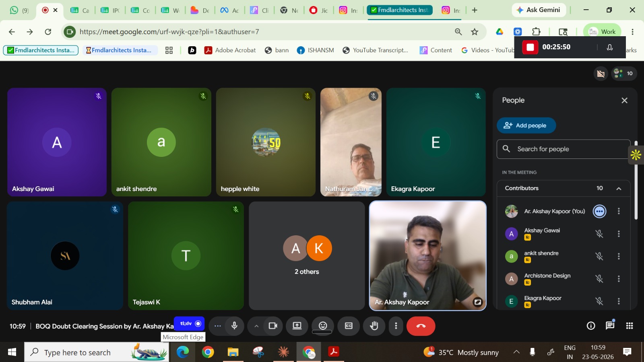Click picture-in-picture icon on Ar. Akshay Kapoor tile

point(478,302)
